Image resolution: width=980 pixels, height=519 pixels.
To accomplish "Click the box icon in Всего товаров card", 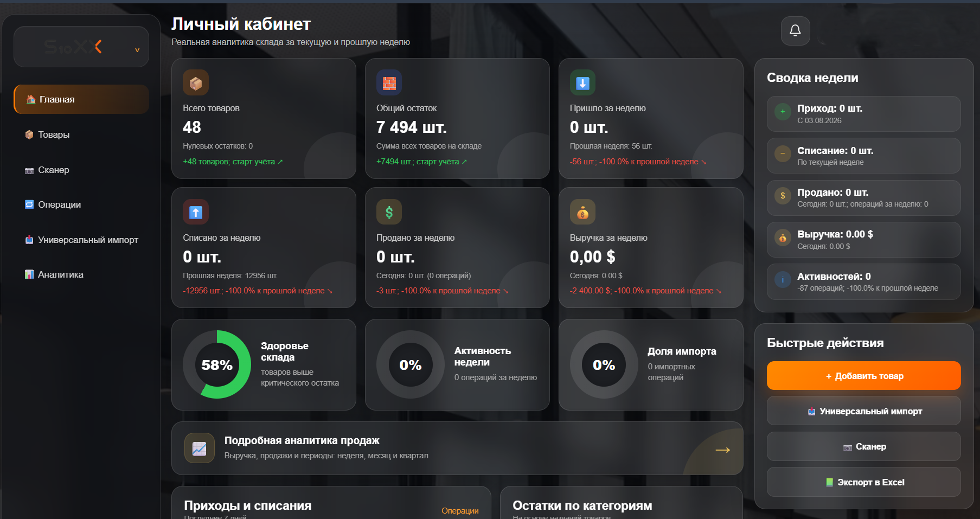I will pyautogui.click(x=196, y=83).
